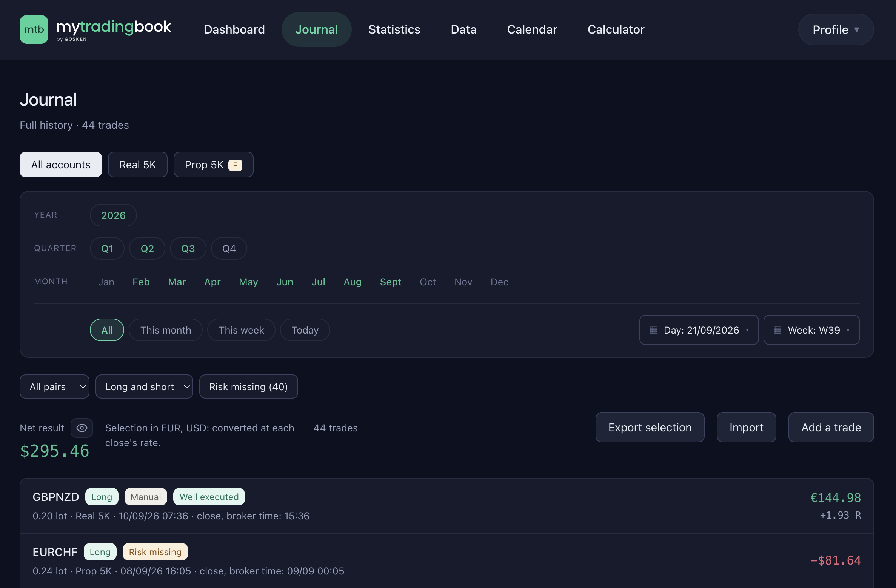The height and width of the screenshot is (588, 896).
Task: Open the Calculator page
Action: (616, 29)
